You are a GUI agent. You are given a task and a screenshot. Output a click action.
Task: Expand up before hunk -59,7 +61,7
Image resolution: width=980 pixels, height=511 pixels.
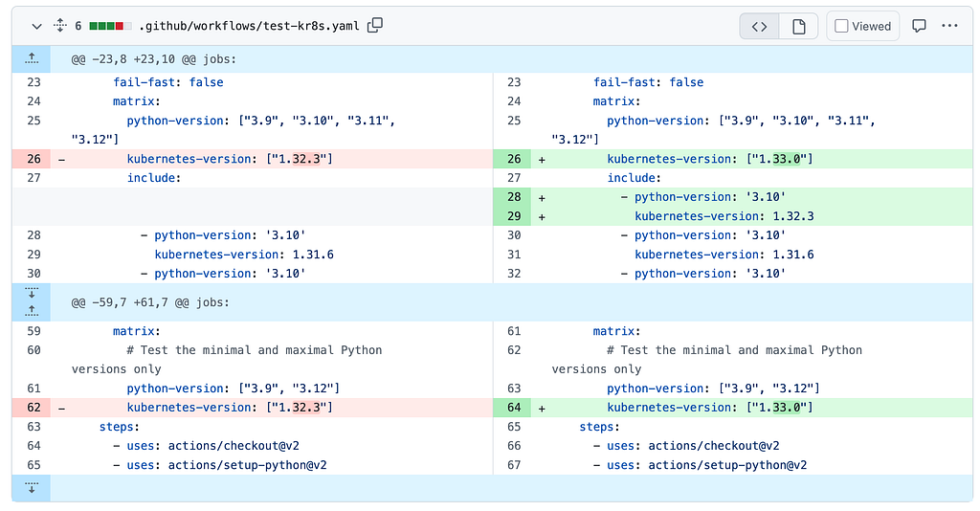pos(32,311)
